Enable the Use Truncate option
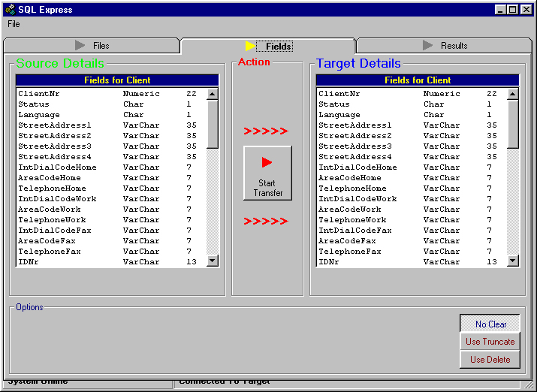 click(x=490, y=342)
